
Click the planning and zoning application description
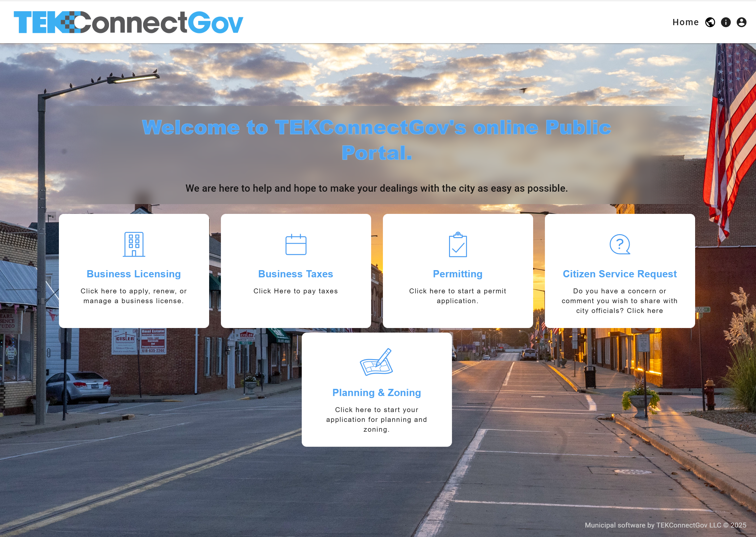[376, 419]
